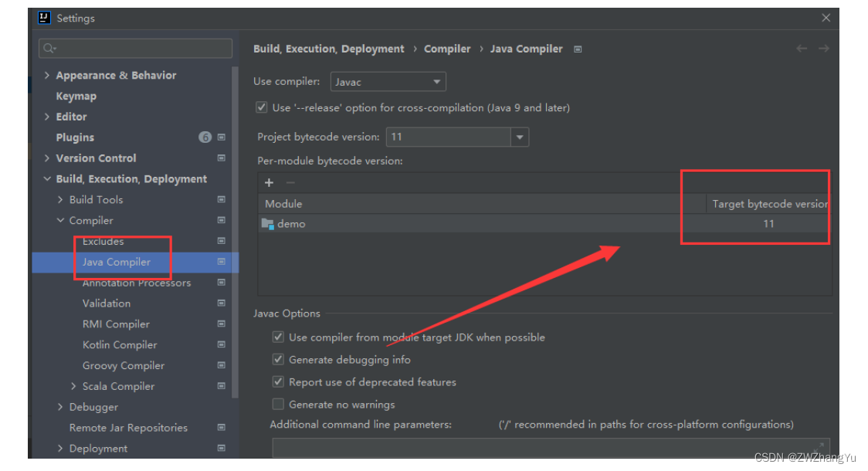The width and height of the screenshot is (868, 471).
Task: Navigate forward with the right arrow icon
Action: pos(824,49)
